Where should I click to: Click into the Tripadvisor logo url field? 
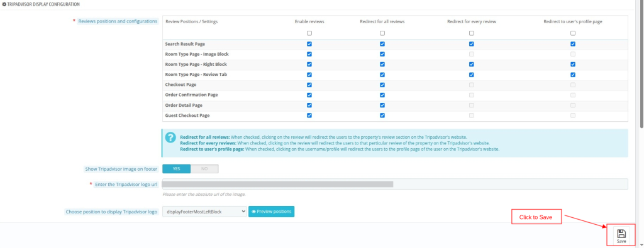click(x=395, y=184)
